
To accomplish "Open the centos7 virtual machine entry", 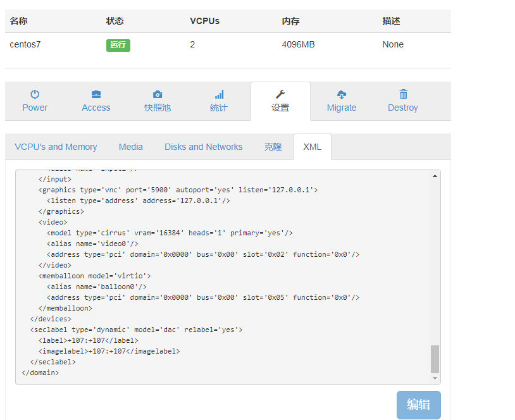I will [x=24, y=45].
